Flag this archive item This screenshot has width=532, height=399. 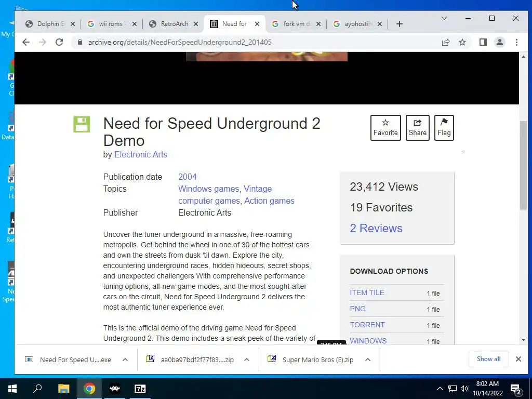444,128
